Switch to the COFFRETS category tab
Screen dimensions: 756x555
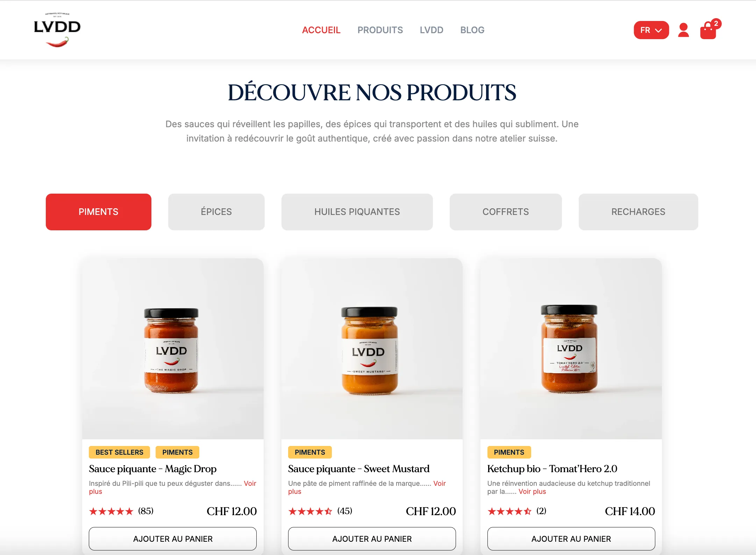pyautogui.click(x=506, y=212)
